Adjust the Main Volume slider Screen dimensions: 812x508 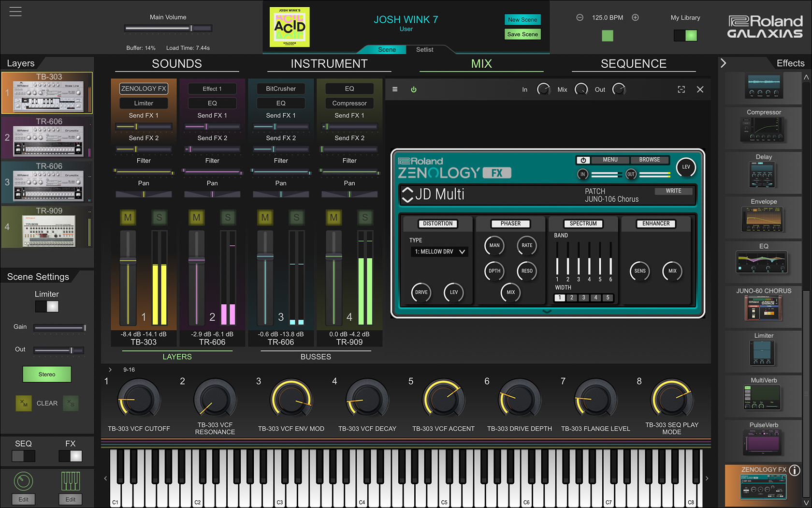168,28
